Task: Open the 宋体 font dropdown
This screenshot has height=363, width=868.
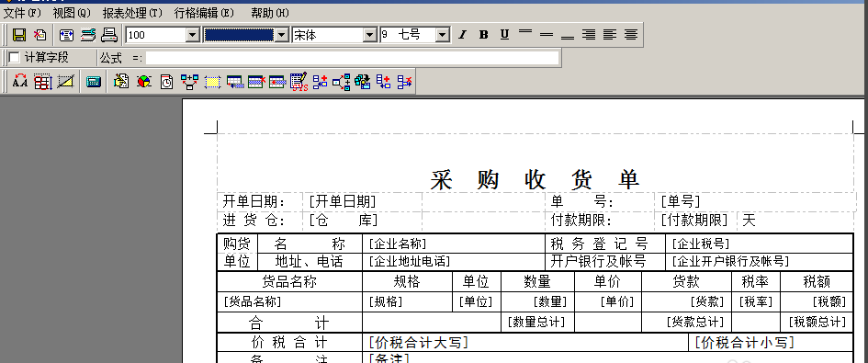Action: 370,35
